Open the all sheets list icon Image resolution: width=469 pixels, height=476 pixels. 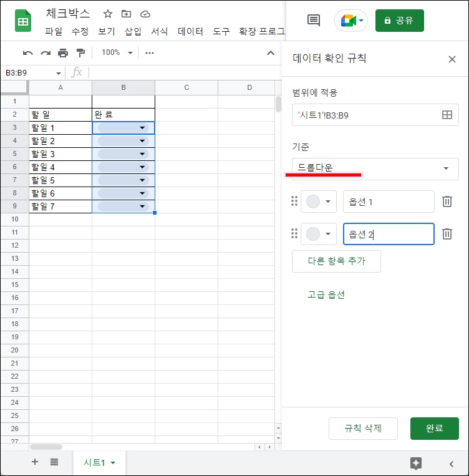pyautogui.click(x=54, y=462)
